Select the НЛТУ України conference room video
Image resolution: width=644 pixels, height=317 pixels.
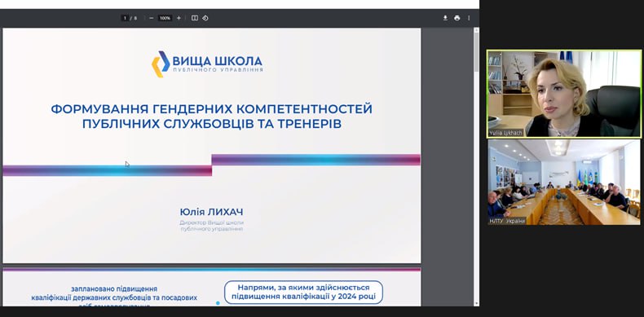563,182
